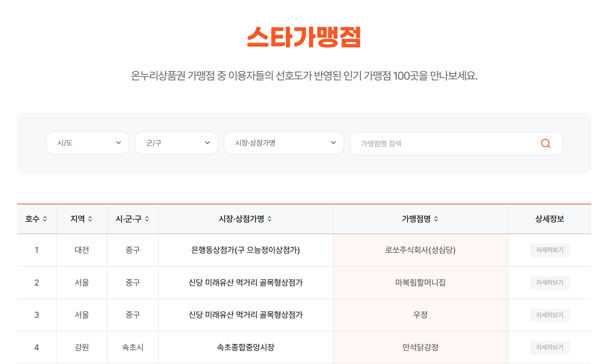Toggle sorting on the 지역 column
This screenshot has height=364, width=602.
point(93,219)
